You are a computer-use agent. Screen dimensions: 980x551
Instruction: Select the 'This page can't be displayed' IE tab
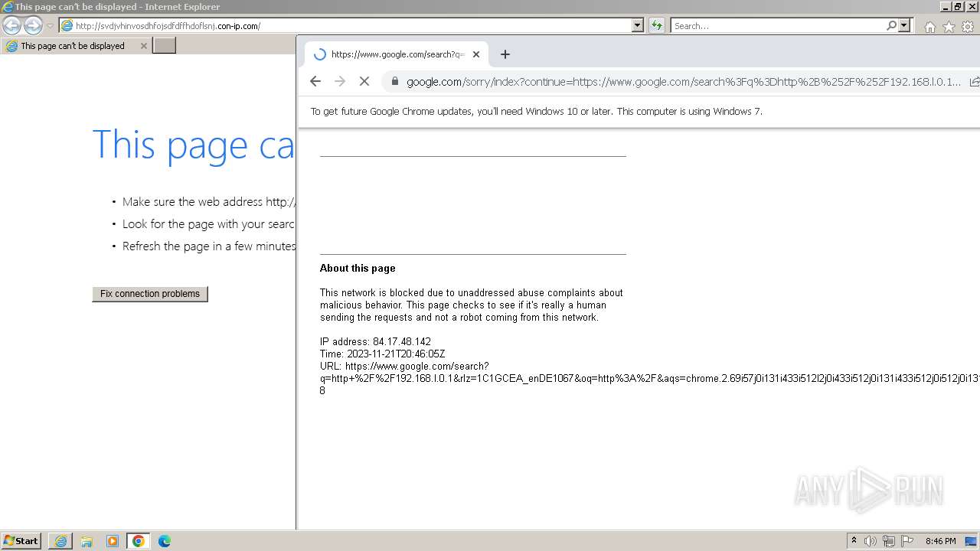point(76,46)
